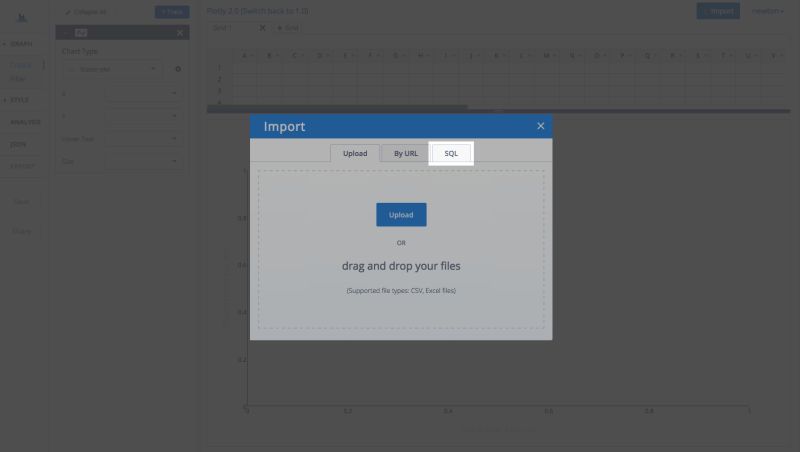The height and width of the screenshot is (452, 800).
Task: Close the Grid 1 tab
Action: (262, 28)
